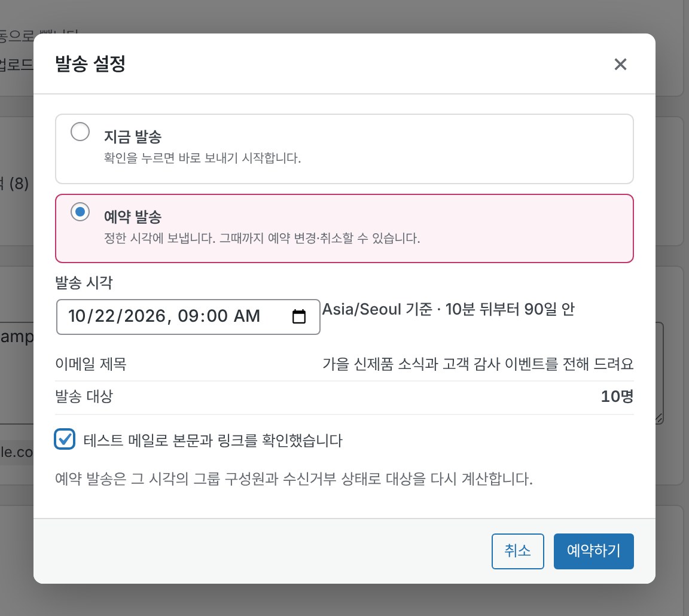Click the 발송 시각 label
This screenshot has width=689, height=616.
coord(84,282)
